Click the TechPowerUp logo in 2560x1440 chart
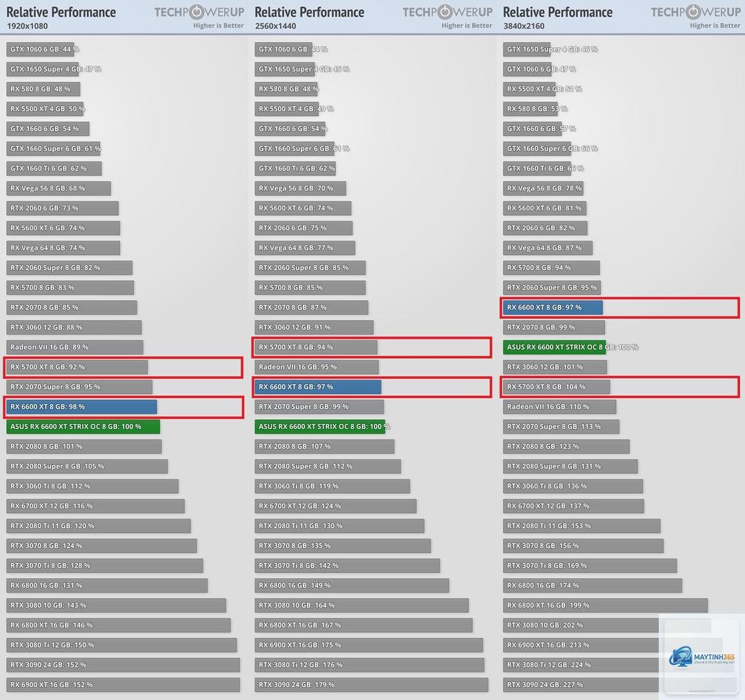This screenshot has height=700, width=745. [448, 12]
